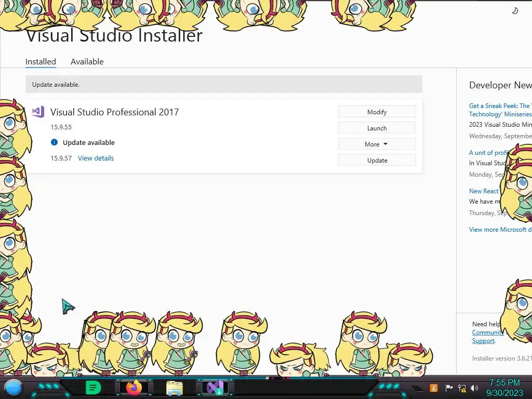This screenshot has width=532, height=399.
Task: Open the Community help link
Action: [x=487, y=332]
